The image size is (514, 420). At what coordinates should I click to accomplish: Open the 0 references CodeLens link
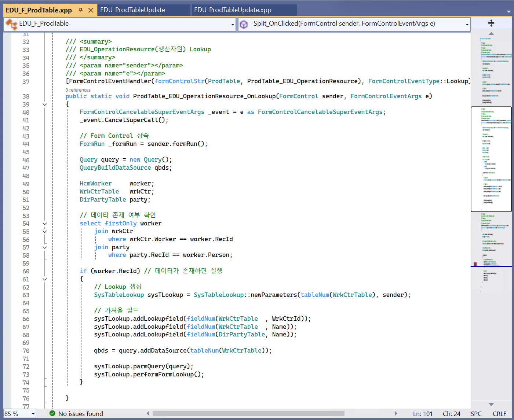pyautogui.click(x=78, y=90)
